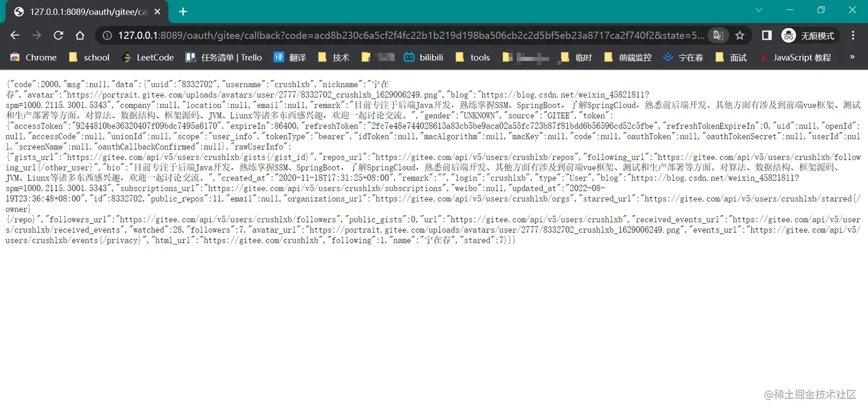
Task: Open the bilibili bookmark
Action: click(423, 57)
